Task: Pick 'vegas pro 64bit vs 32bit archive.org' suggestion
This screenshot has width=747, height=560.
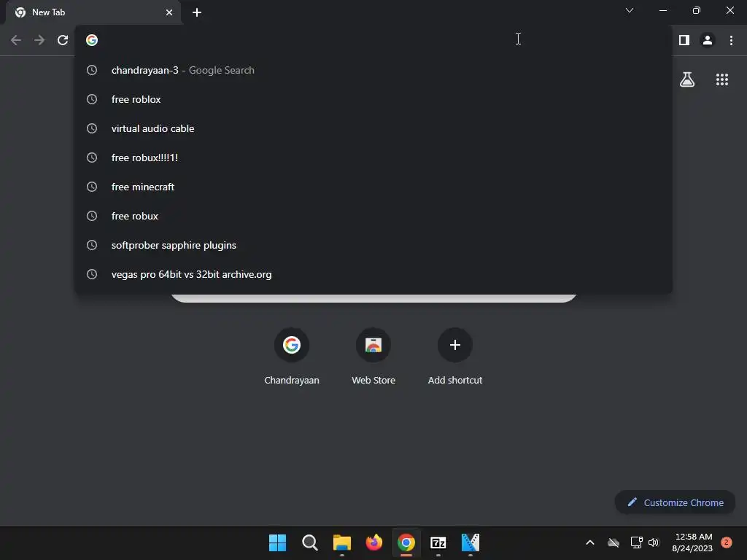Action: click(x=373, y=274)
